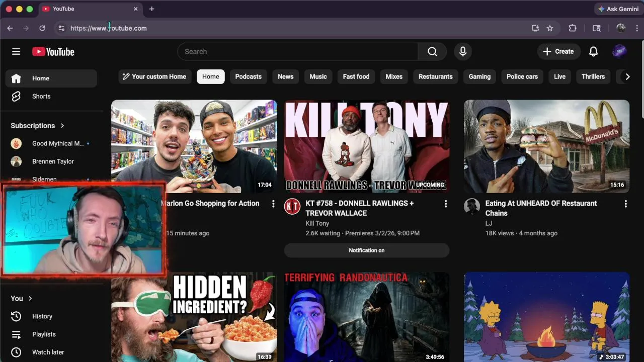Open the McDonald's restaurant chains thumbnail

[x=546, y=146]
